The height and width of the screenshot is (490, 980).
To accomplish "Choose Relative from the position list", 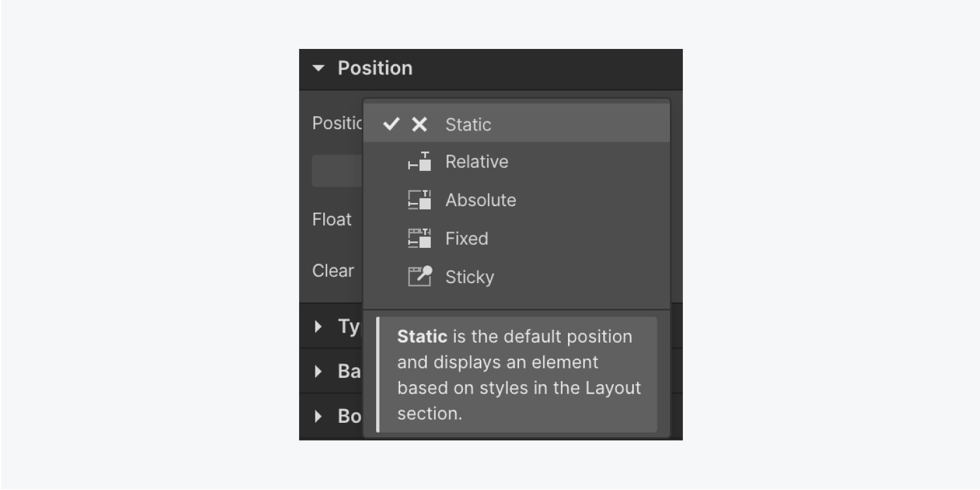I will point(477,162).
